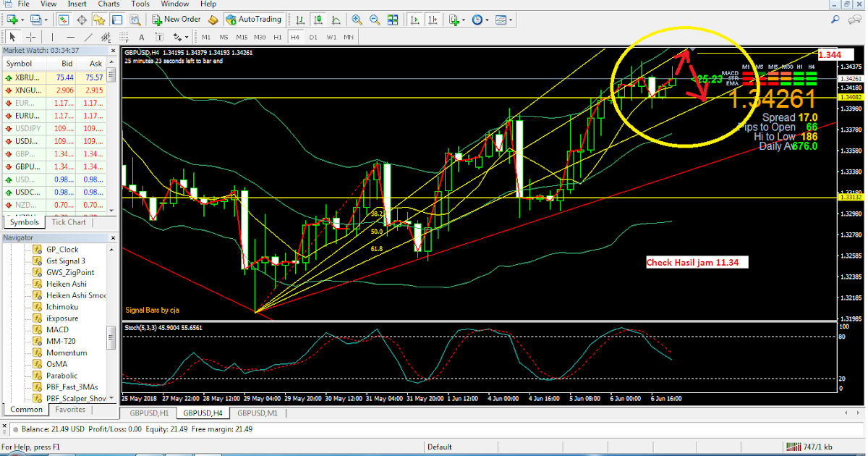Open the New Chart dropdown arrow
Image resolution: width=868 pixels, height=456 pixels.
(23, 20)
